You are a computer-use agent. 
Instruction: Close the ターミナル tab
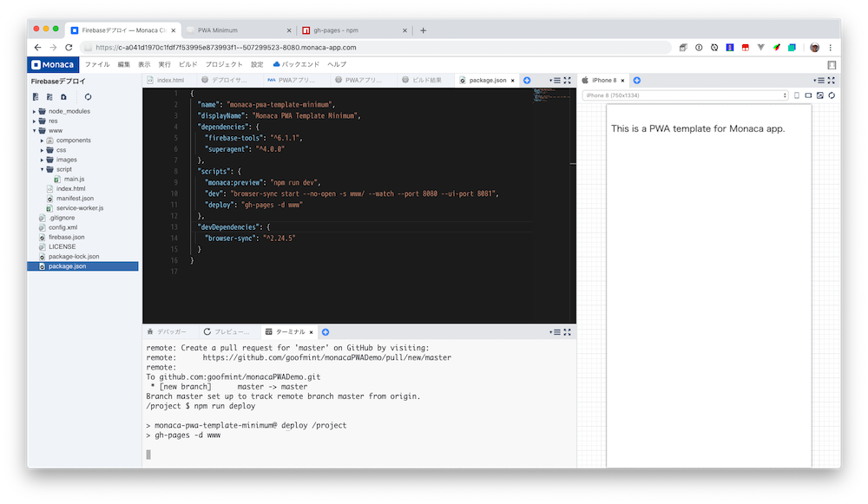click(311, 332)
